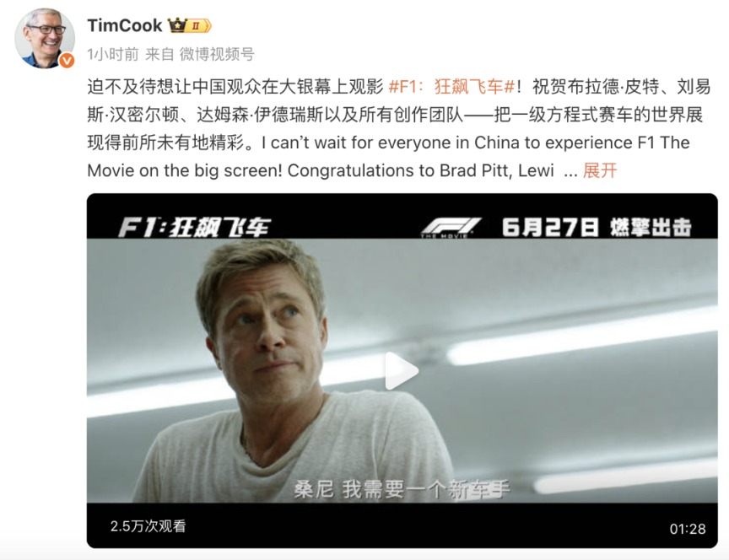Image resolution: width=729 pixels, height=560 pixels.
Task: Open the #F1：狂飙飞车# hashtag topic
Action: (451, 86)
